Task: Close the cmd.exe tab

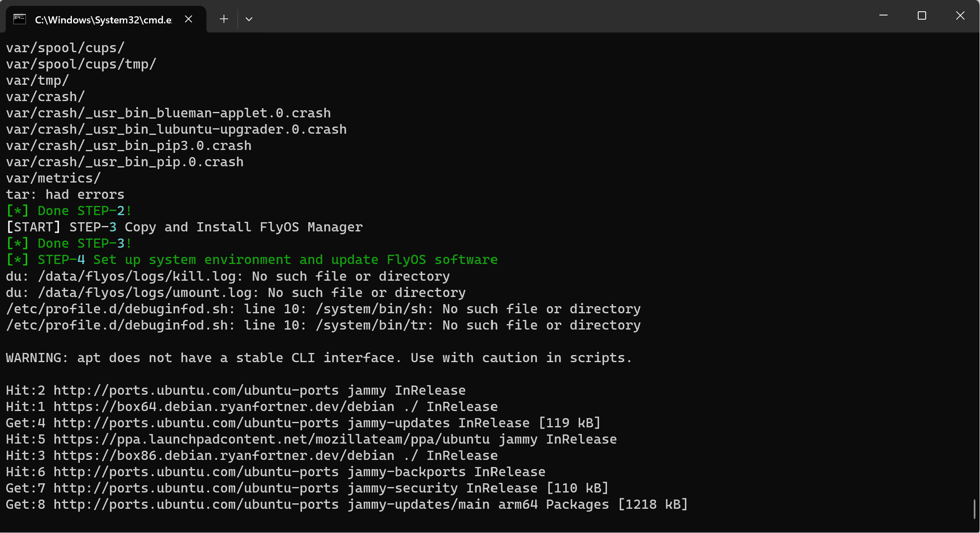Action: [x=188, y=19]
